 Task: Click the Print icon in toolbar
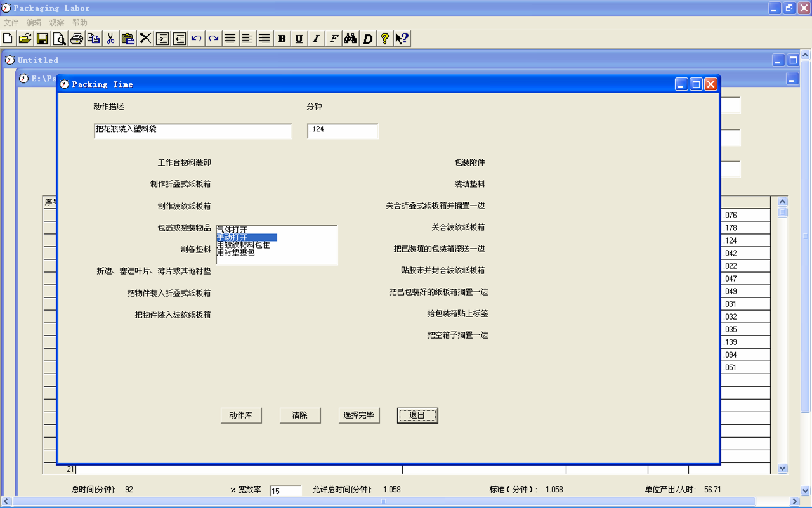point(77,39)
